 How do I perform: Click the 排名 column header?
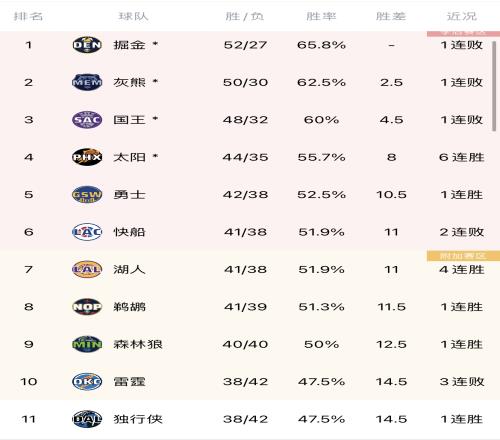click(x=28, y=16)
